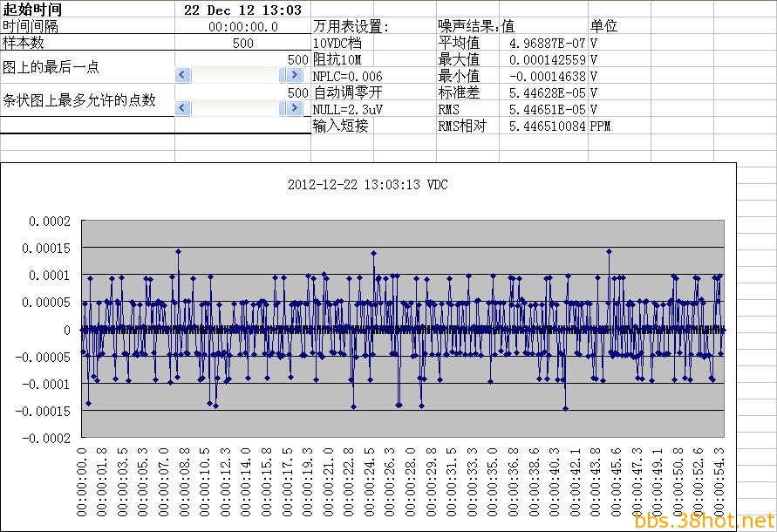Click y-axis label -0.0002
This screenshot has height=532, width=777.
point(46,439)
